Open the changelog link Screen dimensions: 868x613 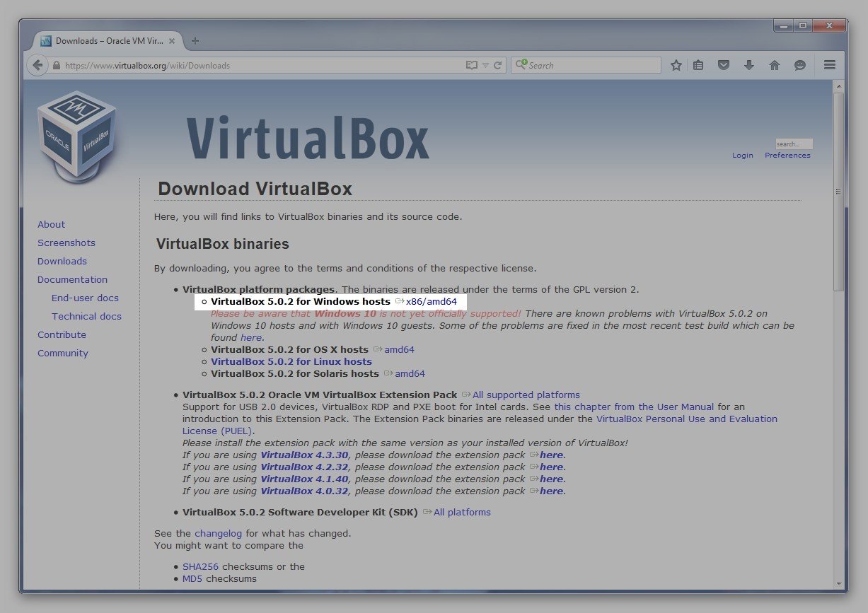click(x=219, y=533)
